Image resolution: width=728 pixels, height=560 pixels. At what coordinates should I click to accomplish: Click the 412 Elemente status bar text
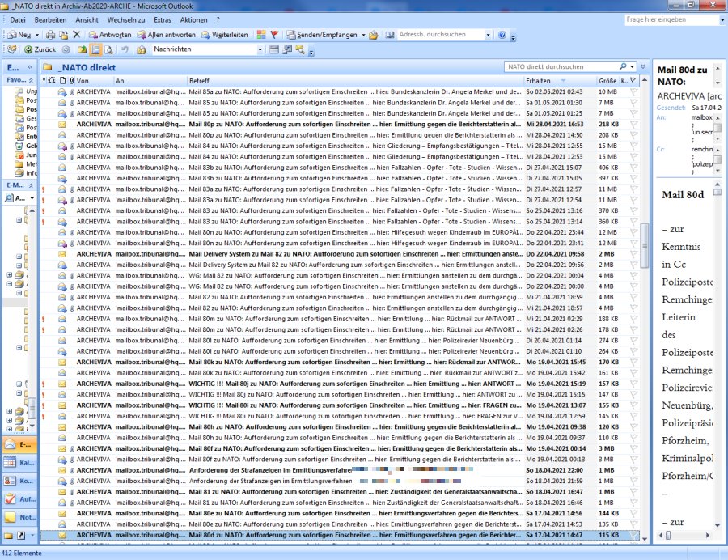pyautogui.click(x=21, y=554)
